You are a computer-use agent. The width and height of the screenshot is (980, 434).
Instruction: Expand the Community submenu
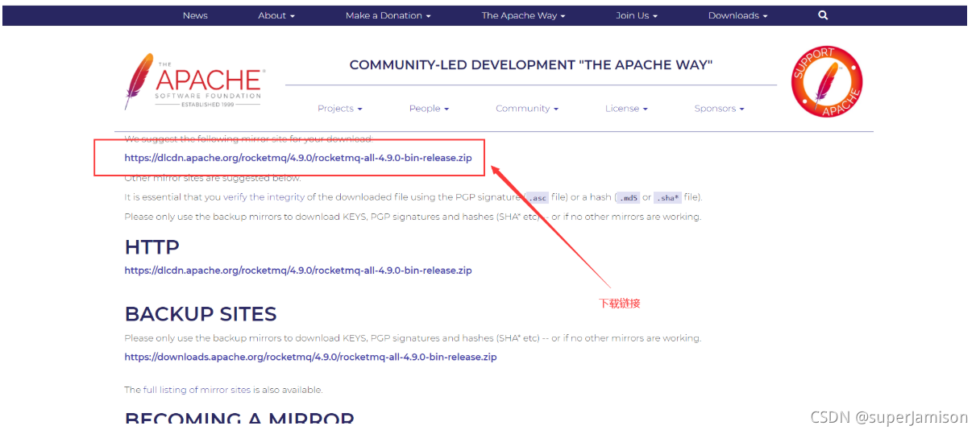527,109
